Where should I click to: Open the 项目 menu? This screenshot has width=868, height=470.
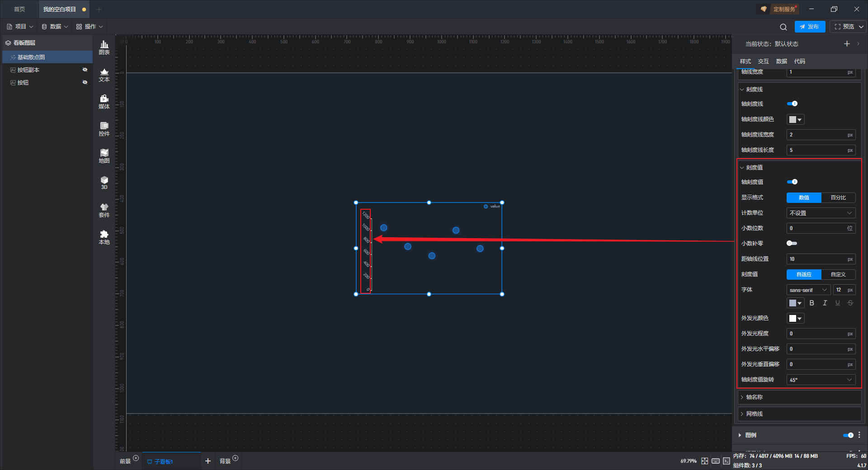click(20, 27)
